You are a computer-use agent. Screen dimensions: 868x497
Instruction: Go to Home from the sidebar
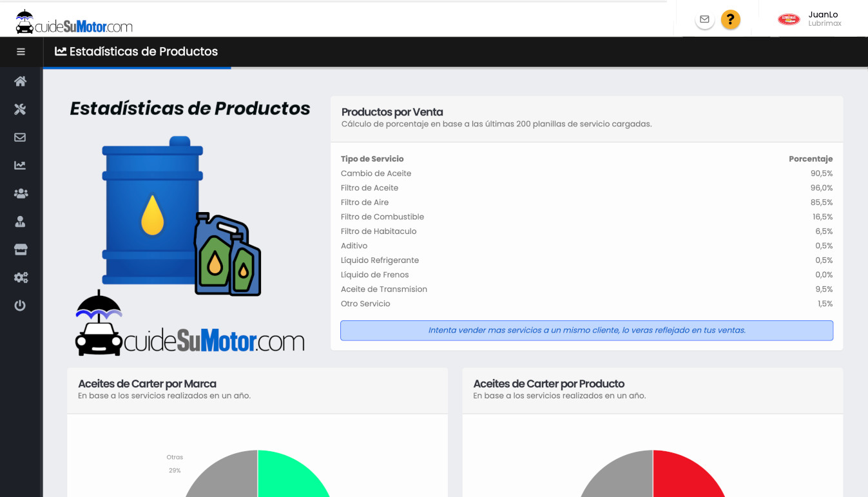(x=21, y=81)
